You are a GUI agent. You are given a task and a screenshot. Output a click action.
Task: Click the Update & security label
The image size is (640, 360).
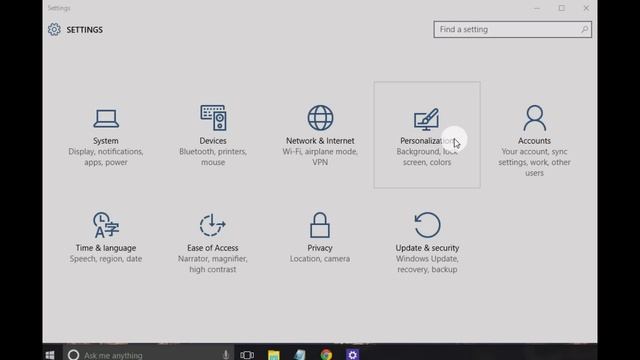(427, 248)
